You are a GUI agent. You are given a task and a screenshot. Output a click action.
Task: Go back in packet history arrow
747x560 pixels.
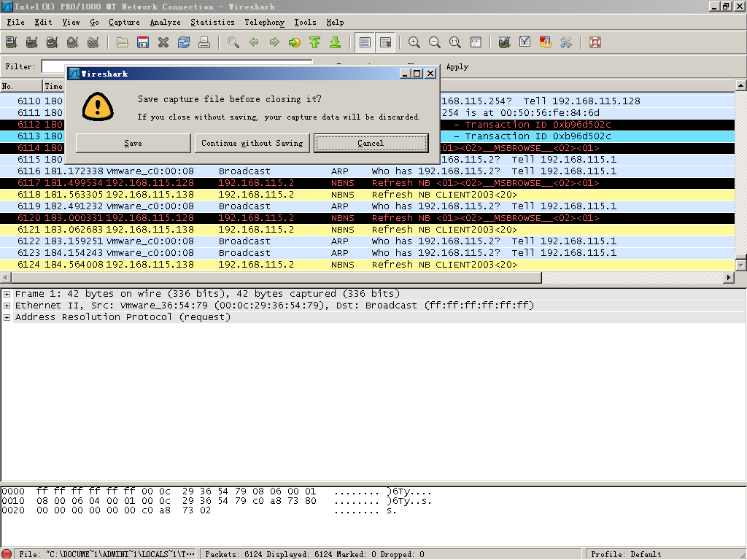(x=254, y=42)
